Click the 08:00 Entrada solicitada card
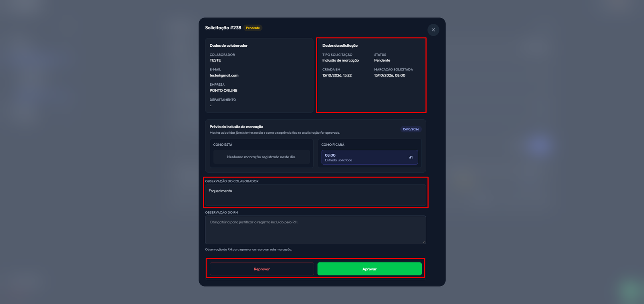The image size is (644, 304). 369,157
